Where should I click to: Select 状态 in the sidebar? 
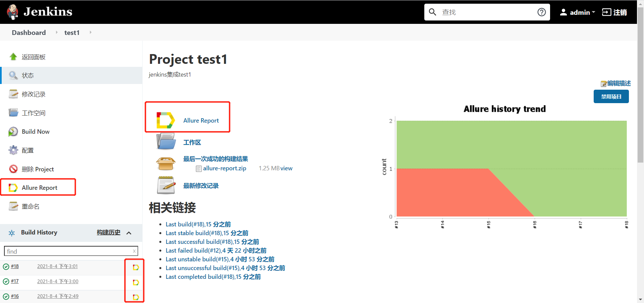(x=28, y=76)
